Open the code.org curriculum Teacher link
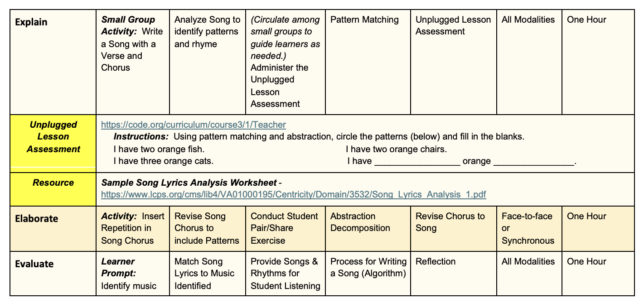The width and height of the screenshot is (644, 308). (x=193, y=125)
